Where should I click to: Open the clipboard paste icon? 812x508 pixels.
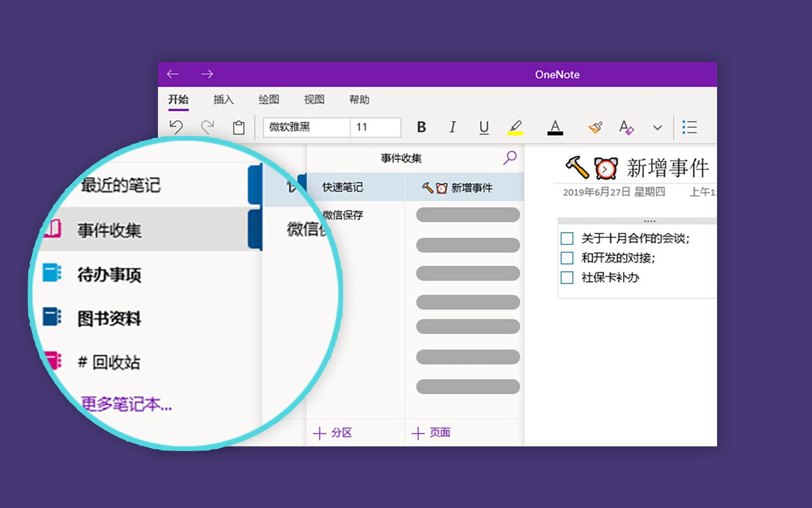239,127
